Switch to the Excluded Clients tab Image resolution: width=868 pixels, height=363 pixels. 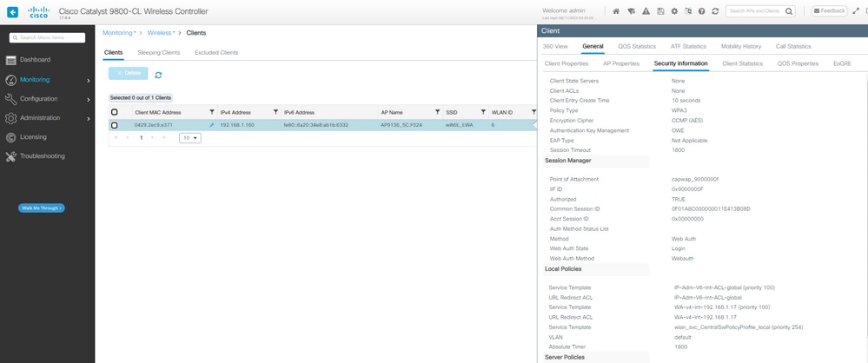pyautogui.click(x=216, y=53)
